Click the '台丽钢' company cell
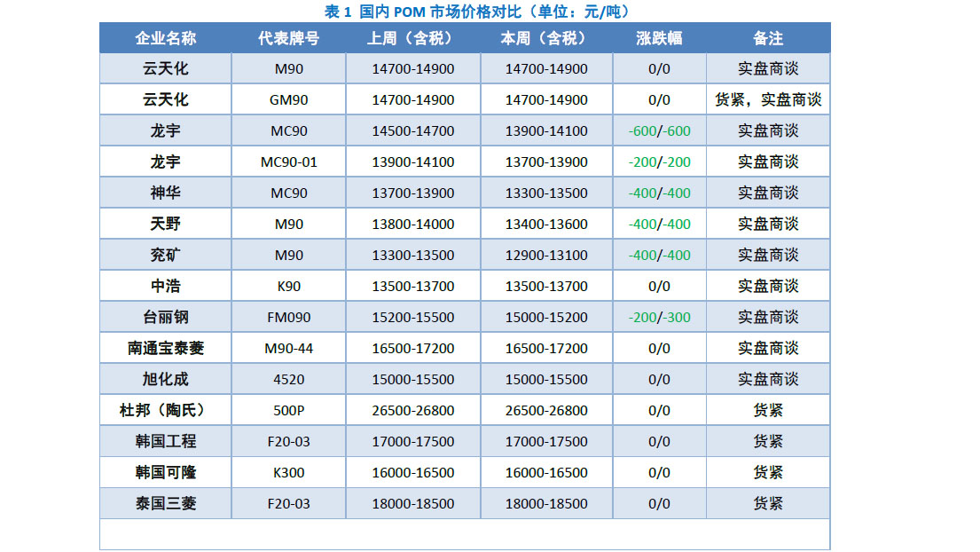Image resolution: width=980 pixels, height=552 pixels. point(166,317)
